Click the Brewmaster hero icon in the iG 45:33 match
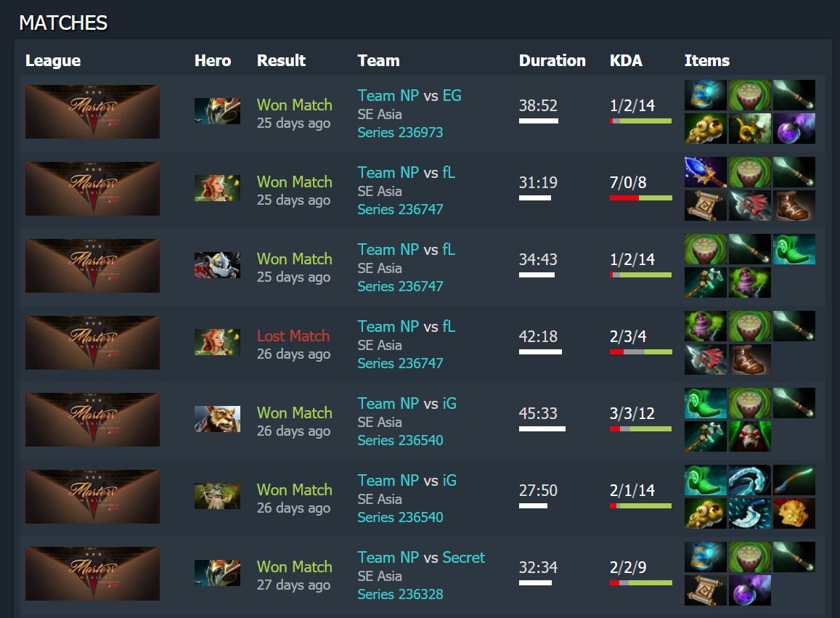The height and width of the screenshot is (618, 840). (217, 419)
